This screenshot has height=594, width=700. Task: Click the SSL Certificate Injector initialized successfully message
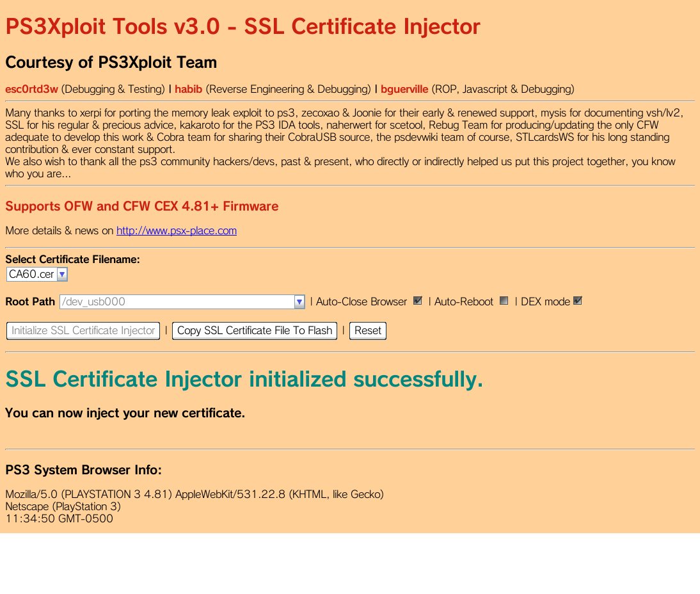(x=244, y=380)
